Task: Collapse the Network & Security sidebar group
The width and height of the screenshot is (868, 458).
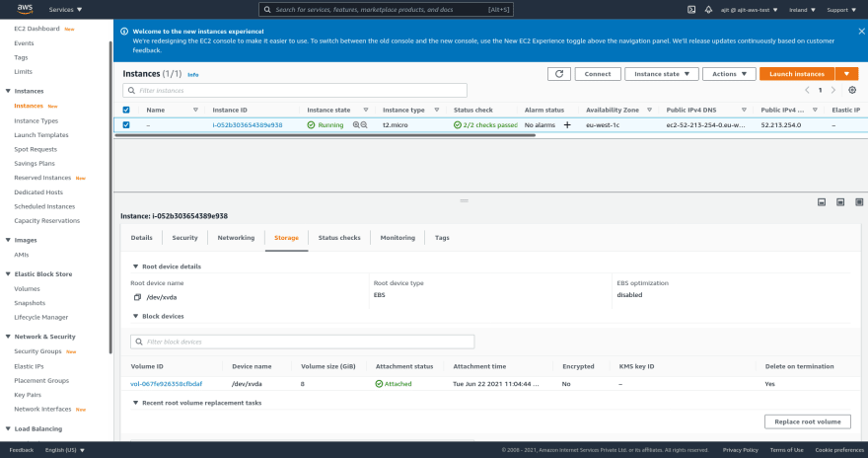Action: [8, 337]
